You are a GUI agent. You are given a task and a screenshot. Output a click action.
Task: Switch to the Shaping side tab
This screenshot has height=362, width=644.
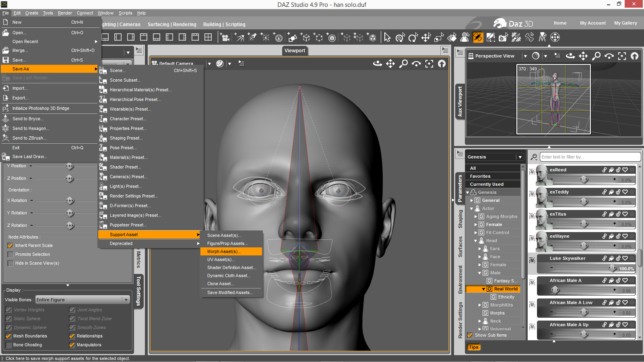[x=460, y=219]
